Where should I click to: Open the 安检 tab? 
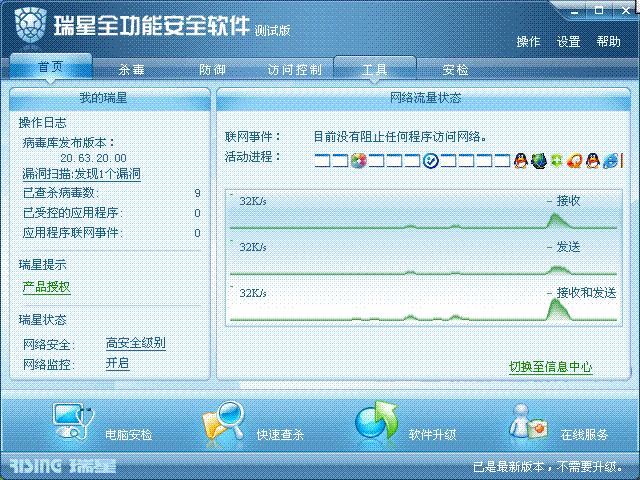pos(456,70)
